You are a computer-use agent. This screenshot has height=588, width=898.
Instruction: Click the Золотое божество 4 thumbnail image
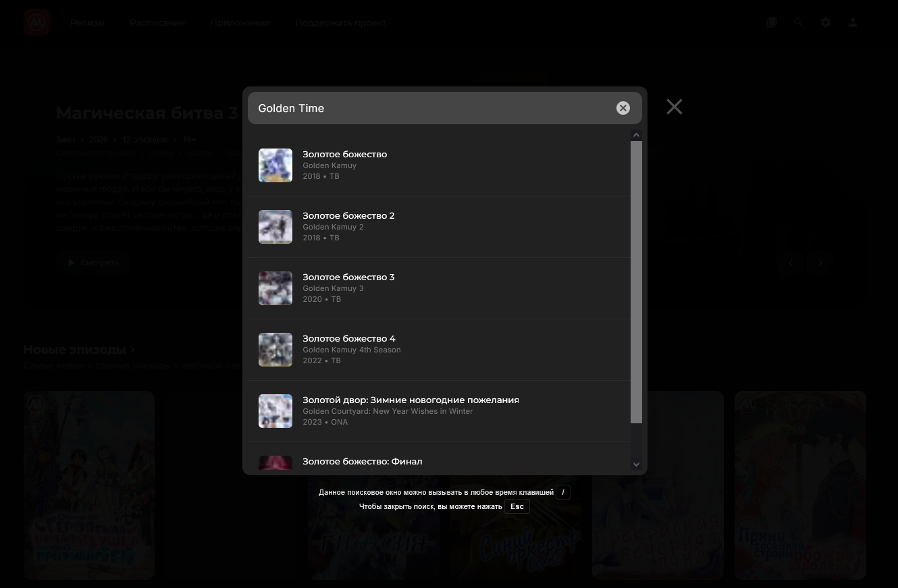point(275,350)
